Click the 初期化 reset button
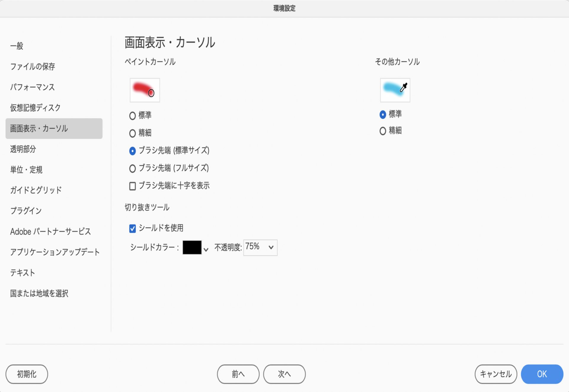 point(27,374)
